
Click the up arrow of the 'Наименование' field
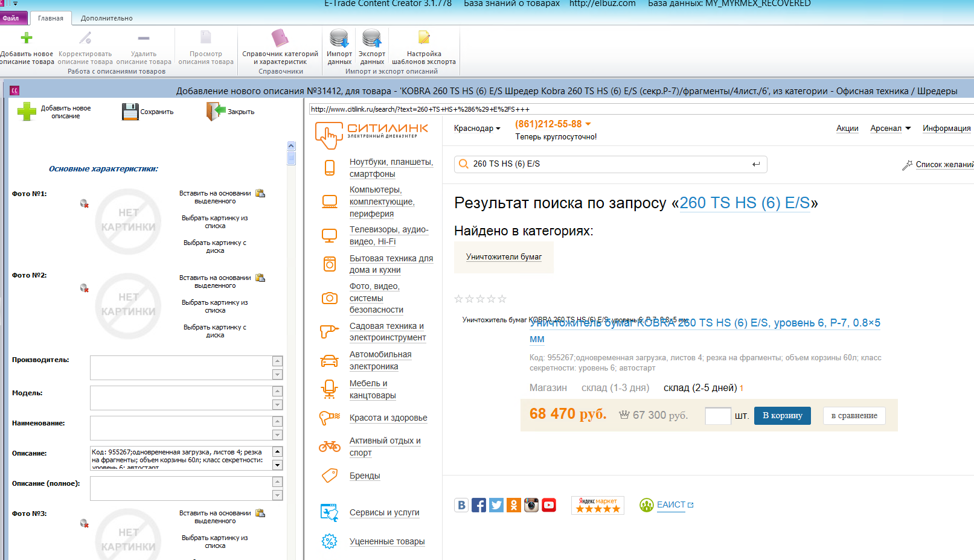(278, 421)
